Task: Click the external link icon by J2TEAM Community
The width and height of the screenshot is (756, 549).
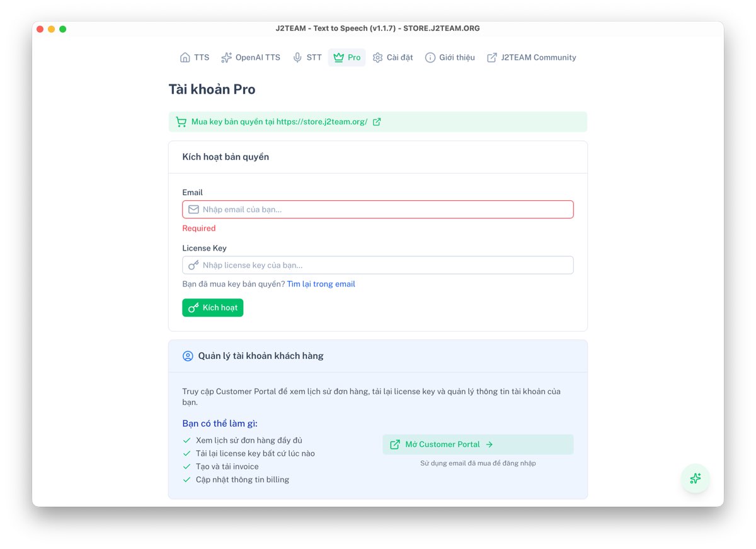Action: tap(492, 57)
